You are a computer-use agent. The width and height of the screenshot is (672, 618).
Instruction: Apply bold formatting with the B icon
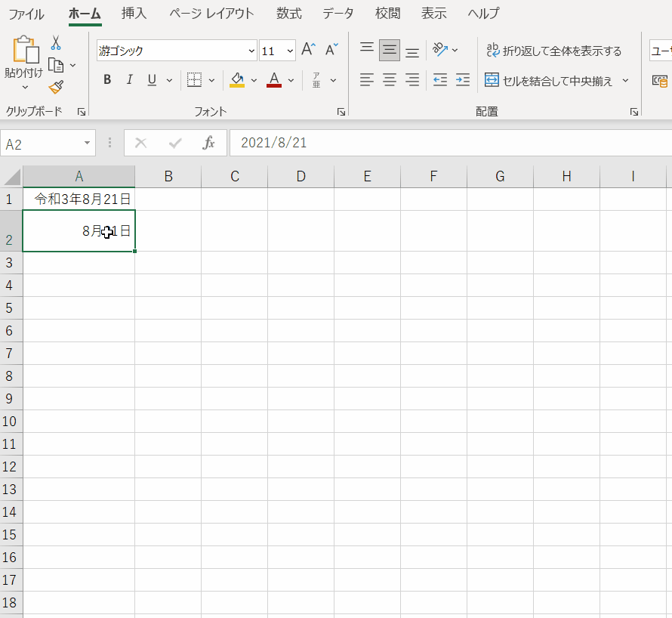click(x=107, y=79)
